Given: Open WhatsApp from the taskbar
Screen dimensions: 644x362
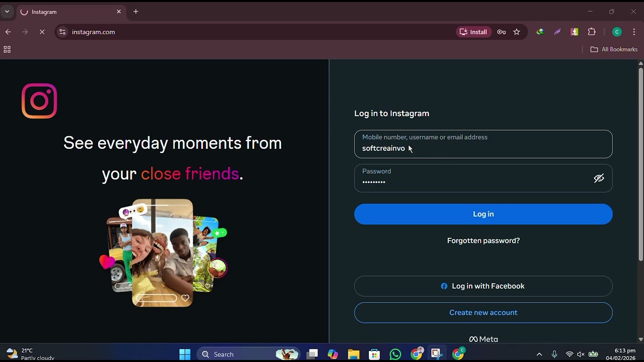Looking at the screenshot, I should pyautogui.click(x=395, y=354).
